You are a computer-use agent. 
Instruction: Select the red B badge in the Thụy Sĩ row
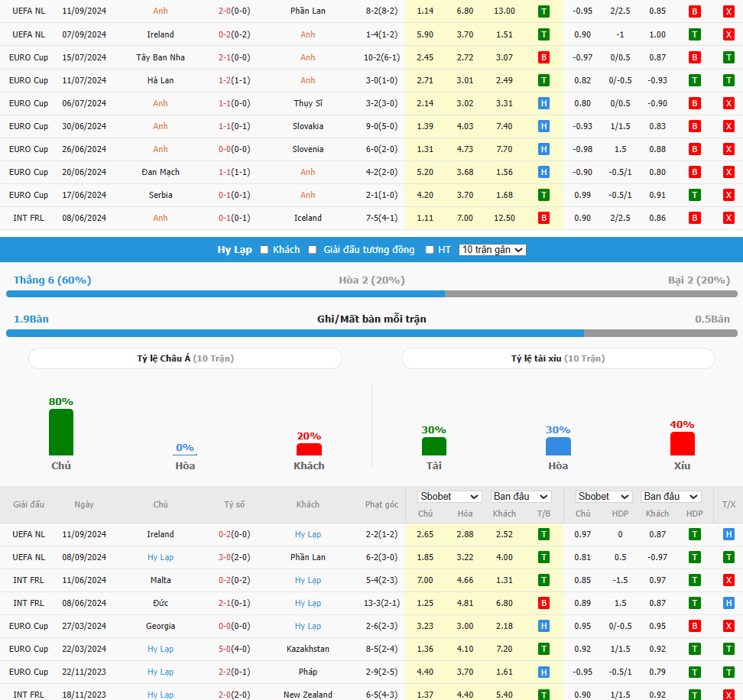[x=695, y=103]
